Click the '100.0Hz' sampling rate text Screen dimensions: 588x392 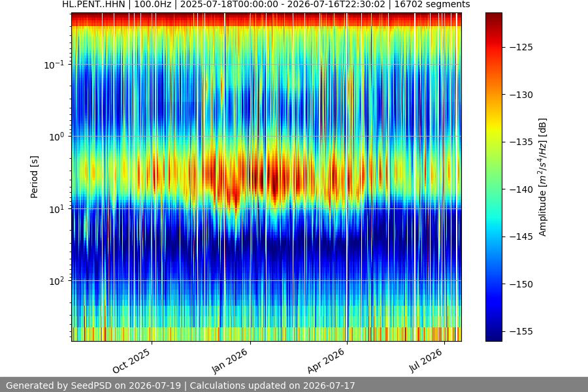[154, 5]
